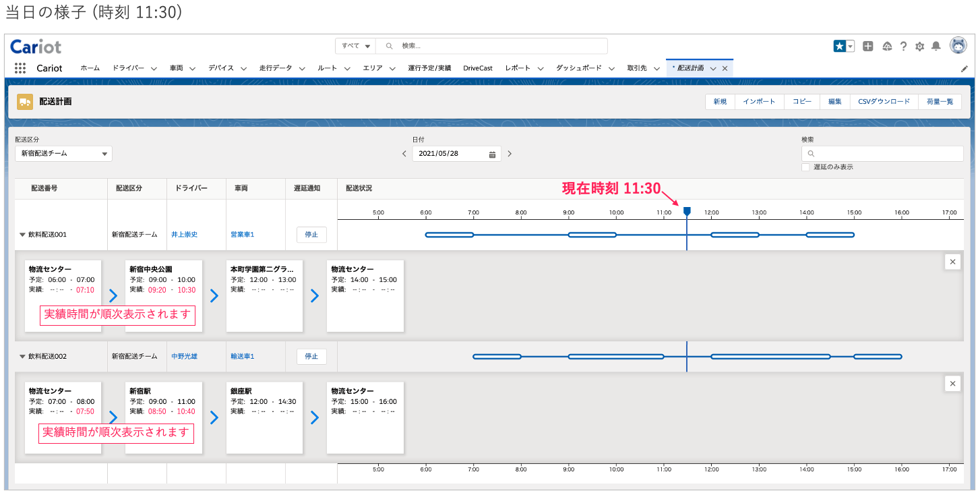This screenshot has height=495, width=980.
Task: Expand the レポート menu chevron
Action: coord(541,69)
